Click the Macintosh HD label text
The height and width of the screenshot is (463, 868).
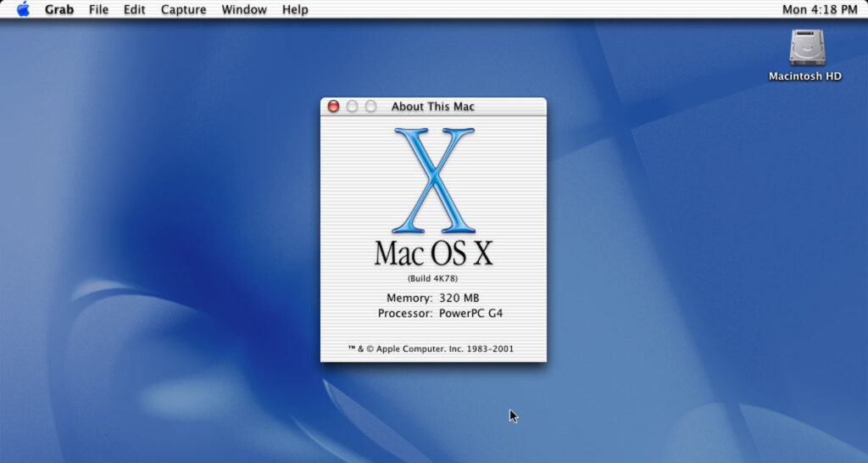point(805,76)
